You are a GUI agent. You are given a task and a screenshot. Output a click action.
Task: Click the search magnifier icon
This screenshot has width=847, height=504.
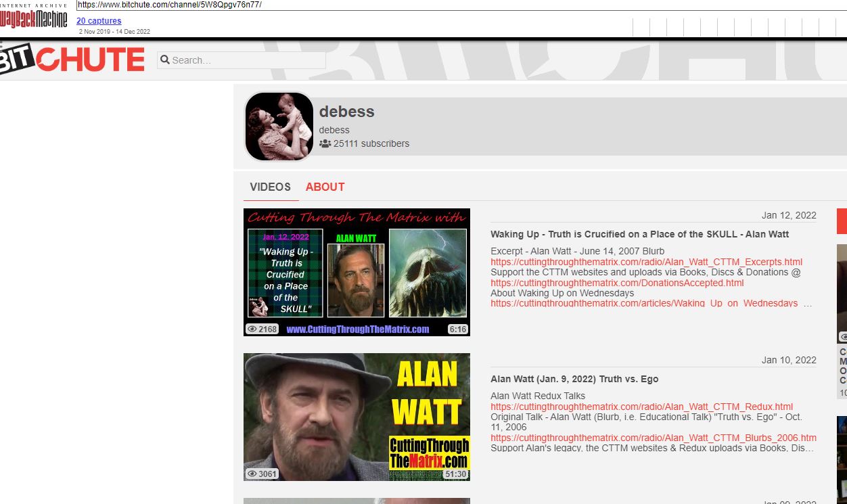point(164,60)
